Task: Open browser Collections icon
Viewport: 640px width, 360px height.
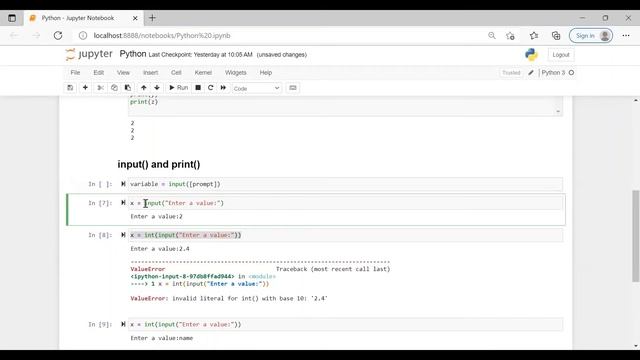Action: point(556,36)
